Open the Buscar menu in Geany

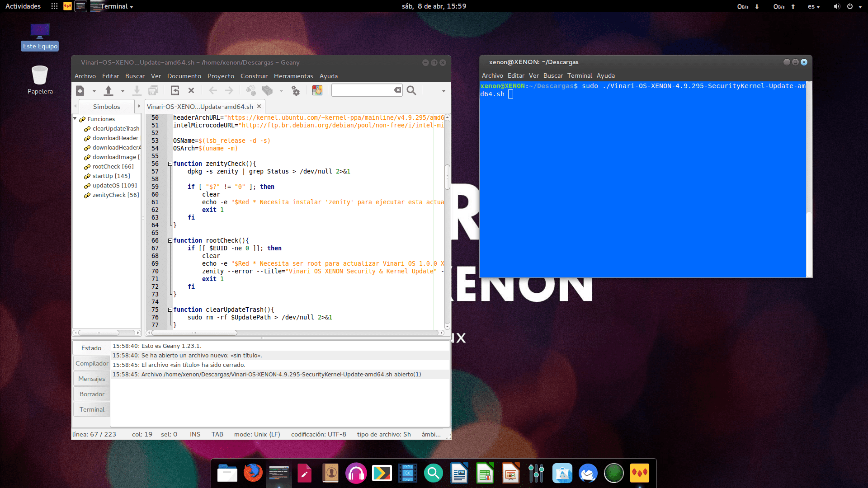135,76
